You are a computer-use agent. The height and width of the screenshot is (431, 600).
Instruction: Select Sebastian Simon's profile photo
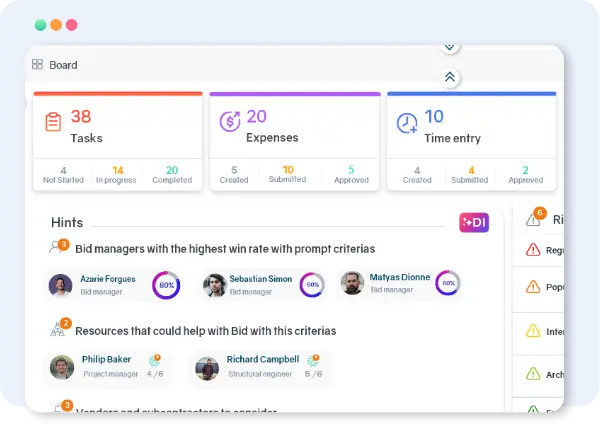tap(213, 285)
